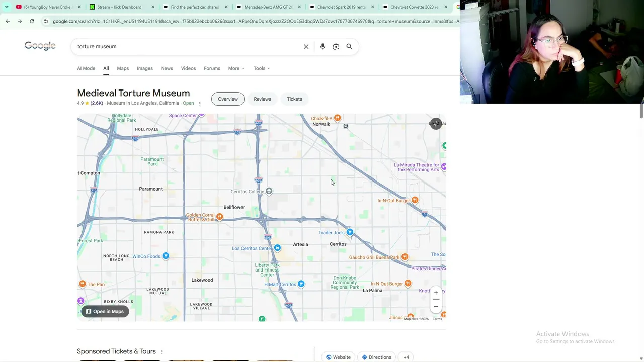Get Directions to the museum

click(376, 357)
